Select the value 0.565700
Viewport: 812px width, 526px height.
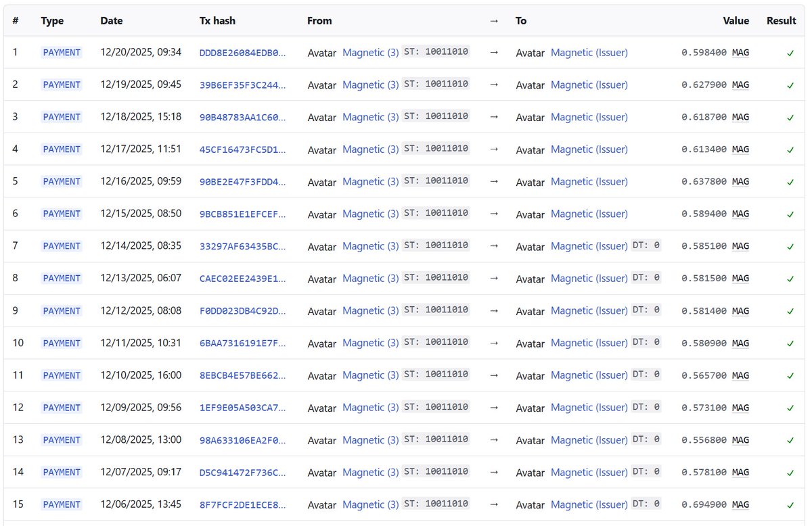(704, 376)
